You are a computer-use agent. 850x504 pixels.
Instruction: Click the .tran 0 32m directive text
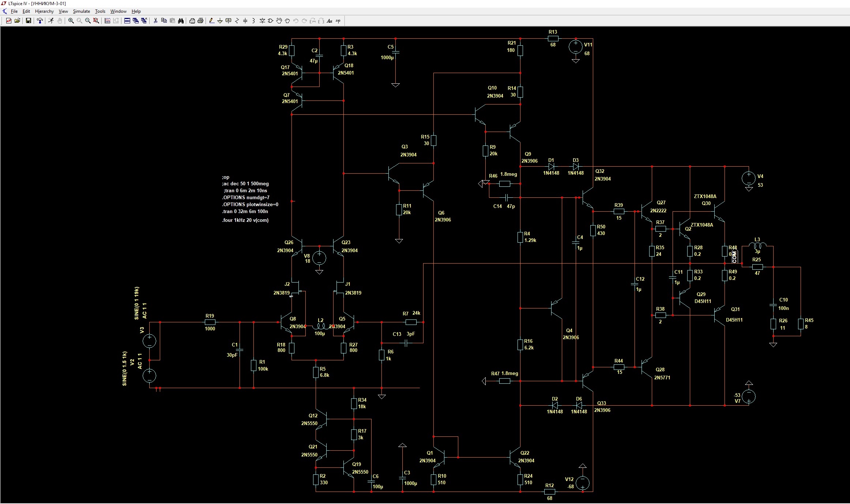[x=245, y=211]
